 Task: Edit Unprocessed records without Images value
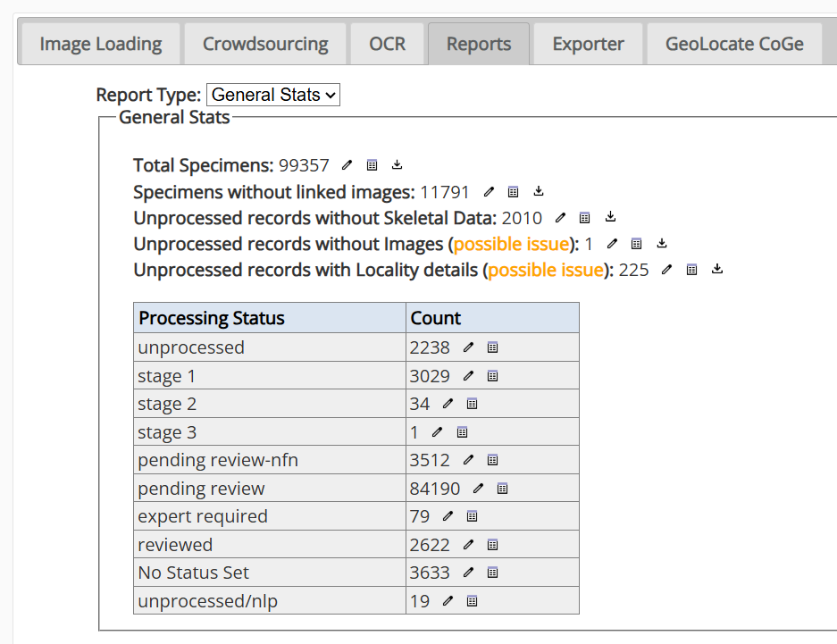click(610, 243)
